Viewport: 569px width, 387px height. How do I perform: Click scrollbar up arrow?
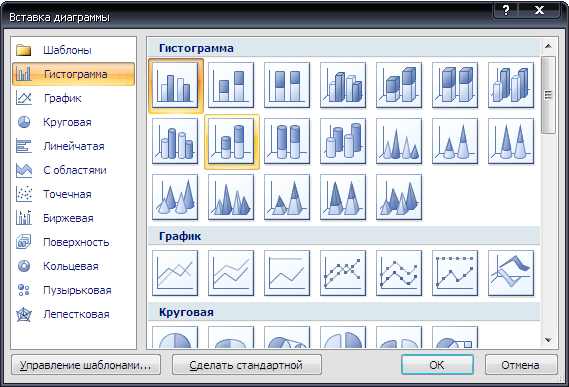548,46
